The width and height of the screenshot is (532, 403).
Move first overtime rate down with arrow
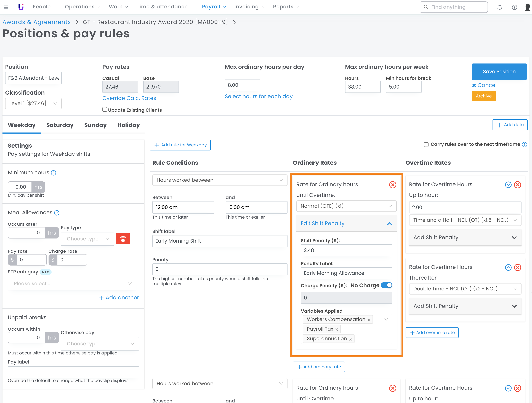tap(508, 185)
